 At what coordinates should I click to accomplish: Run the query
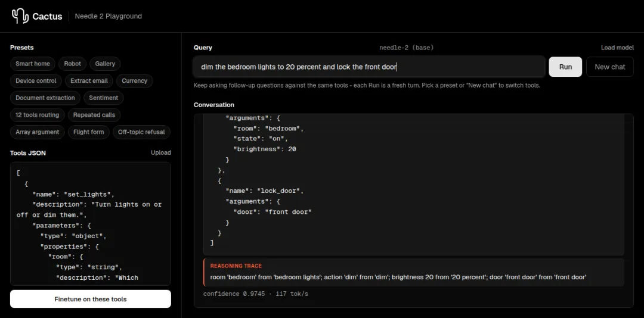click(x=565, y=67)
